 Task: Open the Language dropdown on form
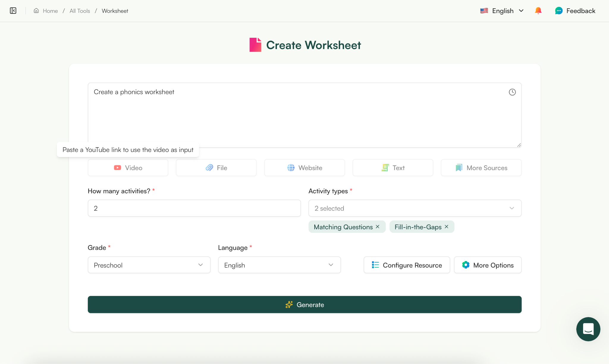click(279, 265)
